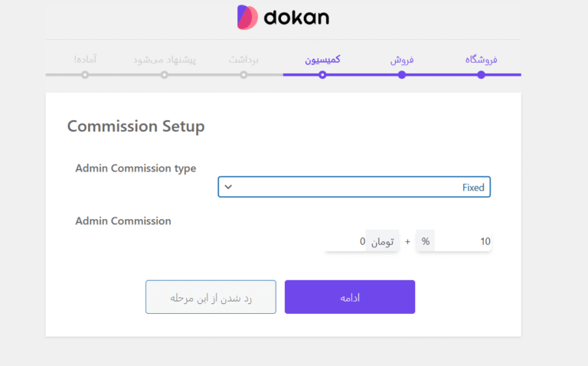This screenshot has height=366, width=588.
Task: Select the آماده! step label
Action: pyautogui.click(x=85, y=59)
